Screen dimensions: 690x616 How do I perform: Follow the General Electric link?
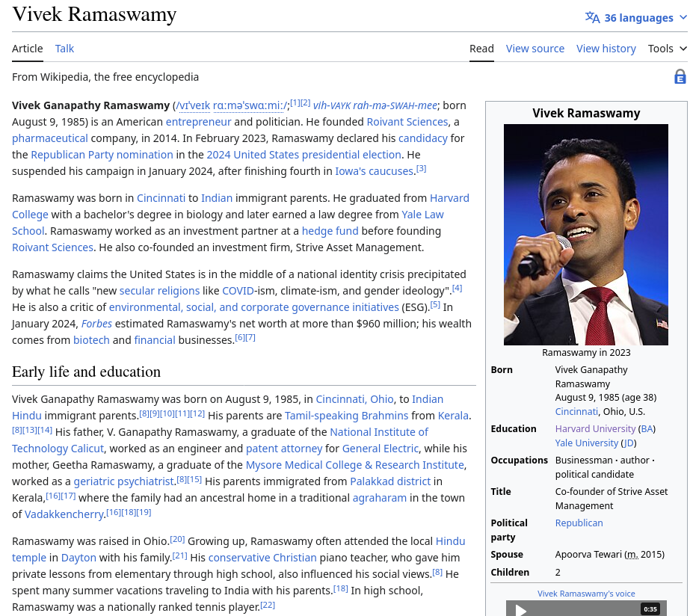(x=381, y=449)
